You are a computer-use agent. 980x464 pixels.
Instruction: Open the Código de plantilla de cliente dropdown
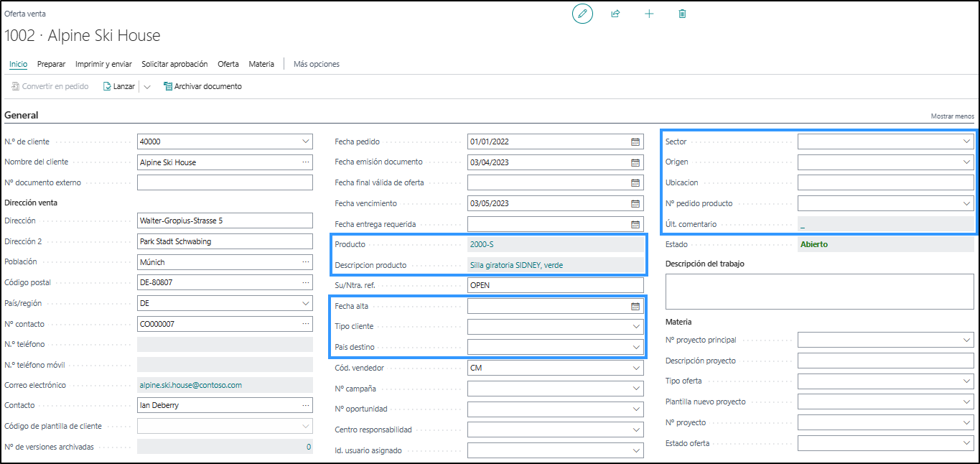click(306, 426)
